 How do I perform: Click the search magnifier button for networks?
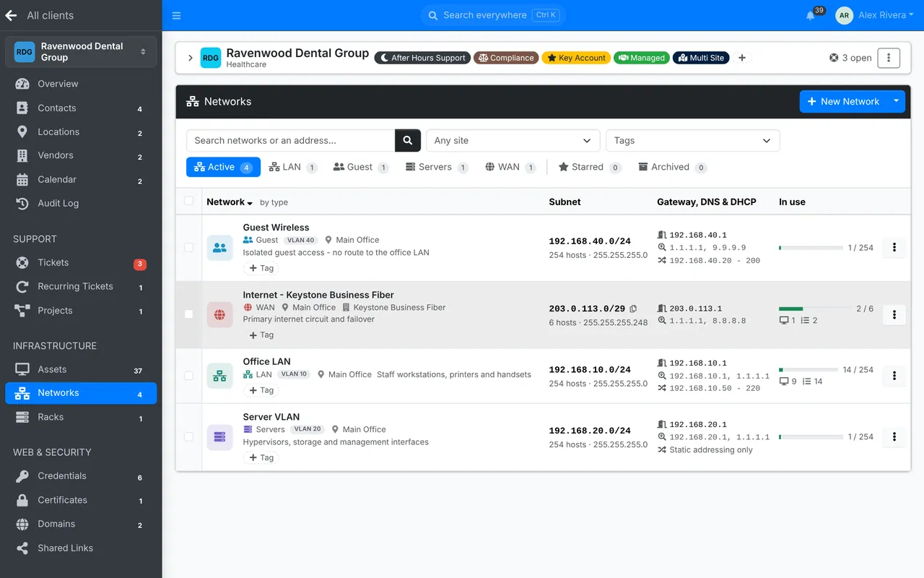click(408, 140)
